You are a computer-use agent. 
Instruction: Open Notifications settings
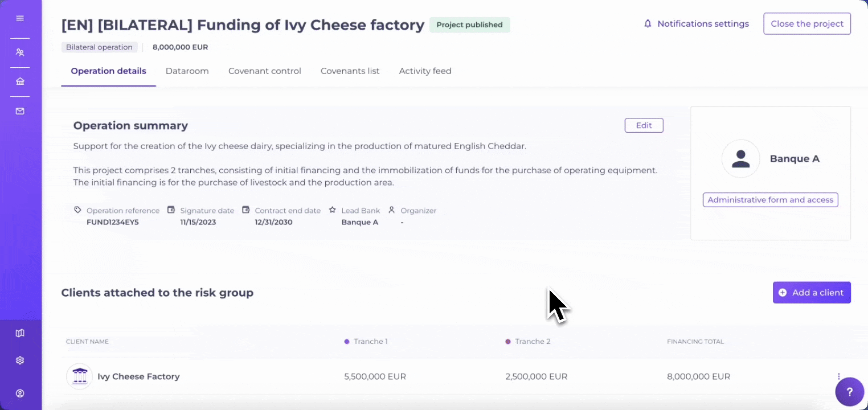click(x=696, y=24)
